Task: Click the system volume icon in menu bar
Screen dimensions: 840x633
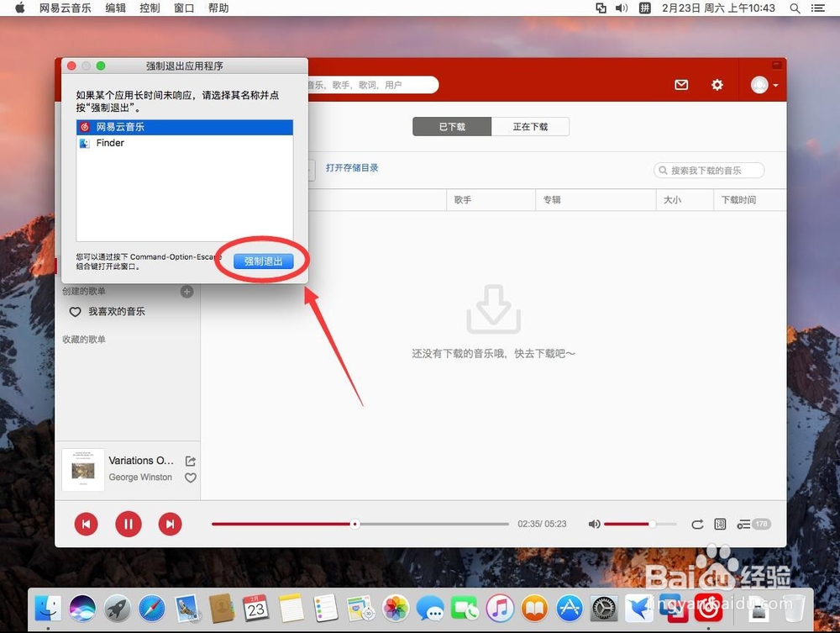Action: (622, 8)
